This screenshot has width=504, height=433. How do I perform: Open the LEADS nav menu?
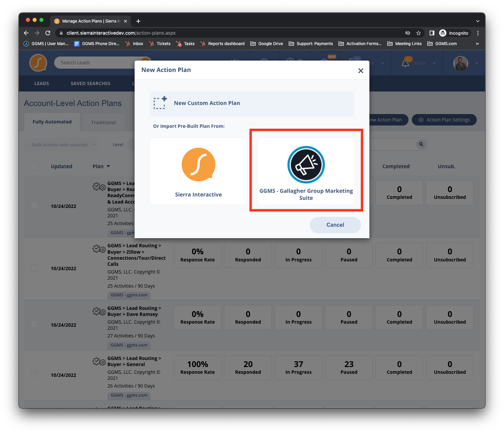point(42,83)
